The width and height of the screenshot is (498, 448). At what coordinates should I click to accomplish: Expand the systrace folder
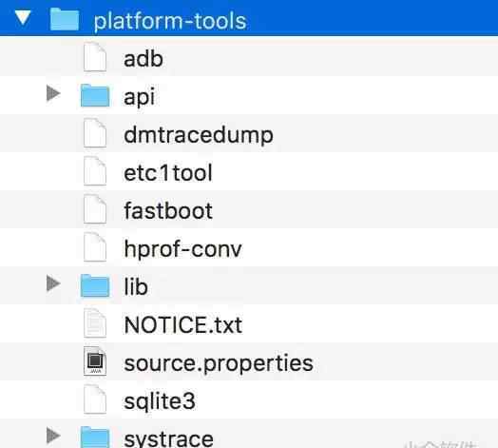click(x=53, y=436)
